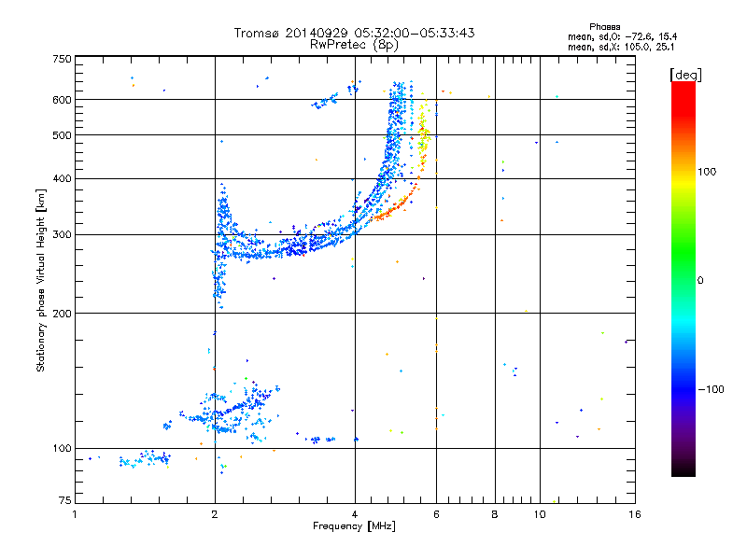Click the colorbar '-100' label
747x560 pixels.
[x=711, y=389]
